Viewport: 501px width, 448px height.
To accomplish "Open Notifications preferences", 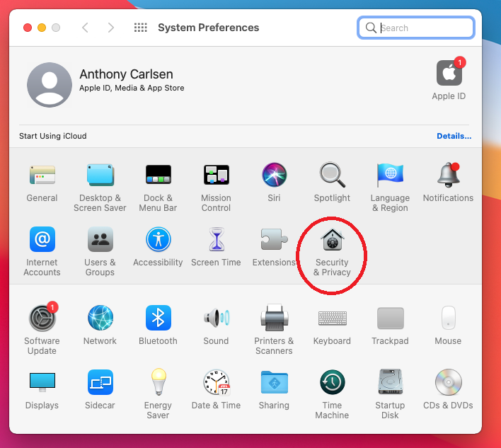I will [448, 175].
